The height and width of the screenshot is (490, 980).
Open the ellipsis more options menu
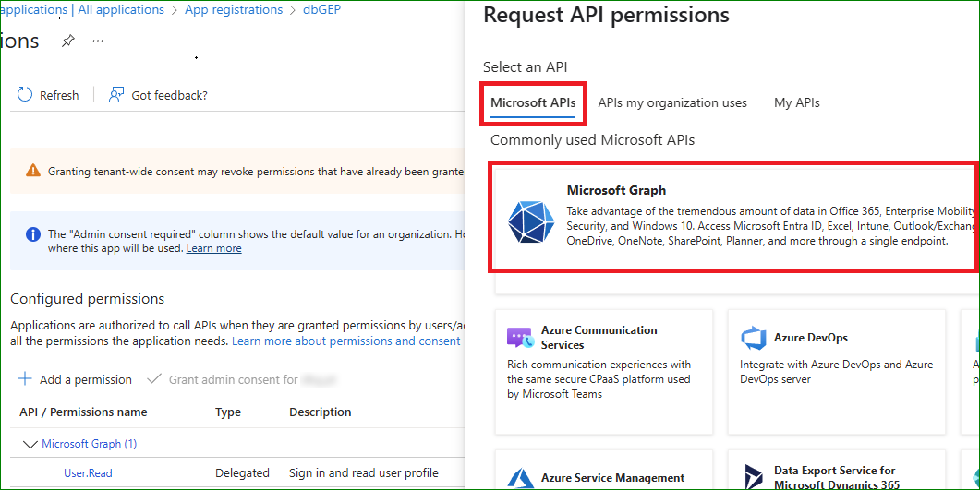98,42
